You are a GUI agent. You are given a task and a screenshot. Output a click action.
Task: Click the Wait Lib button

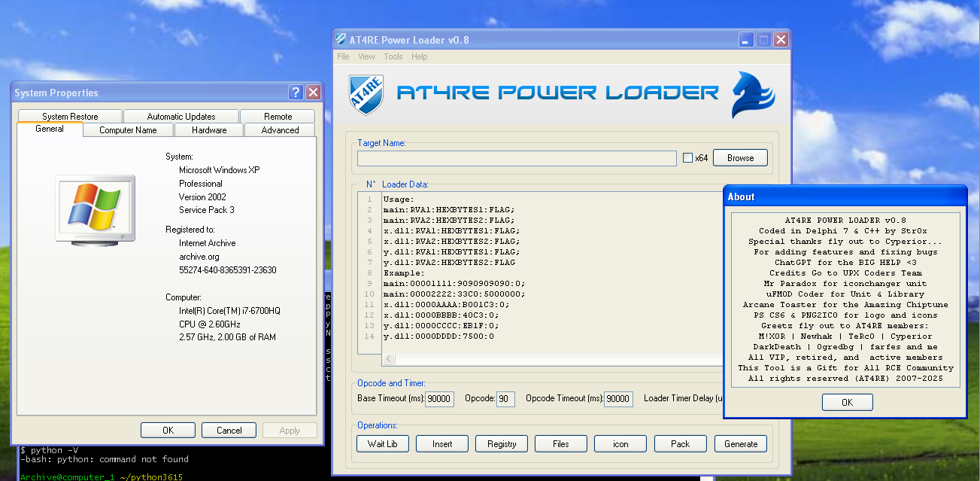pos(382,444)
